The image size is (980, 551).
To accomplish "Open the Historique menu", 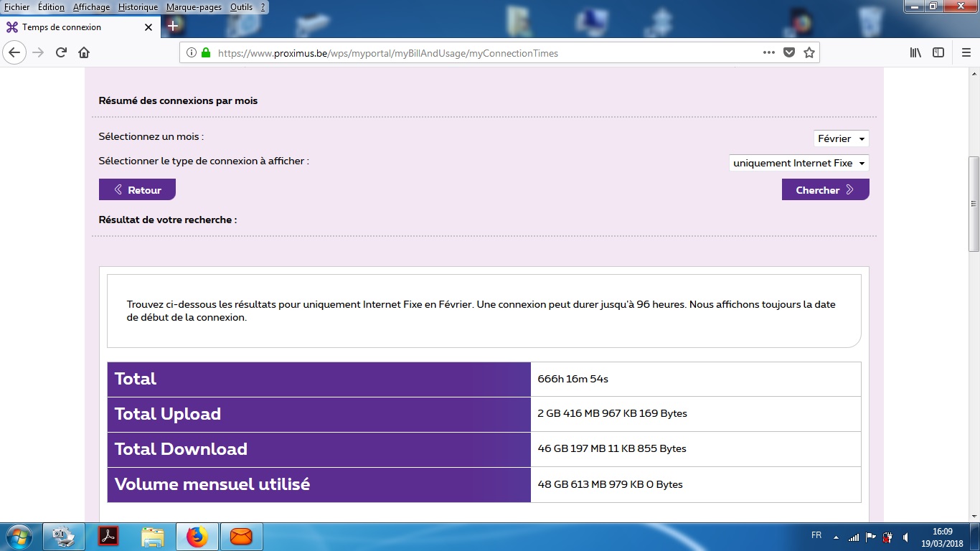I will tap(138, 7).
